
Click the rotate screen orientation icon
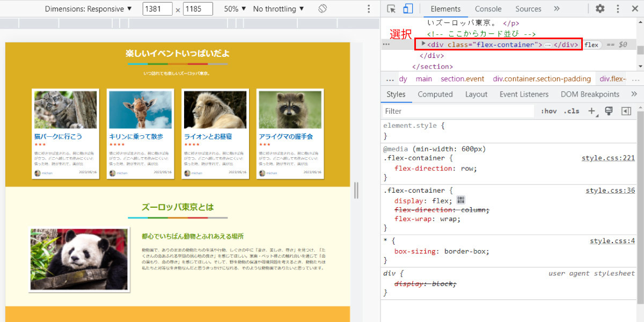[323, 9]
